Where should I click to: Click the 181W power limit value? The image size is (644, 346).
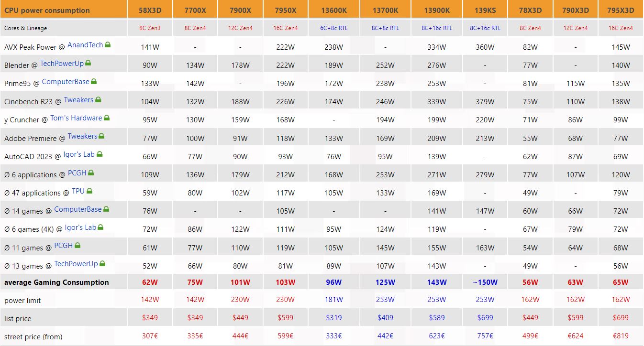click(x=333, y=299)
